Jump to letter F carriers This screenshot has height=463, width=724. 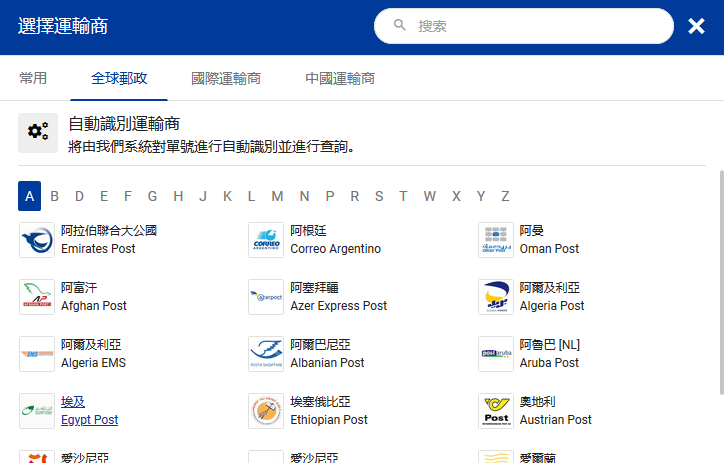127,196
